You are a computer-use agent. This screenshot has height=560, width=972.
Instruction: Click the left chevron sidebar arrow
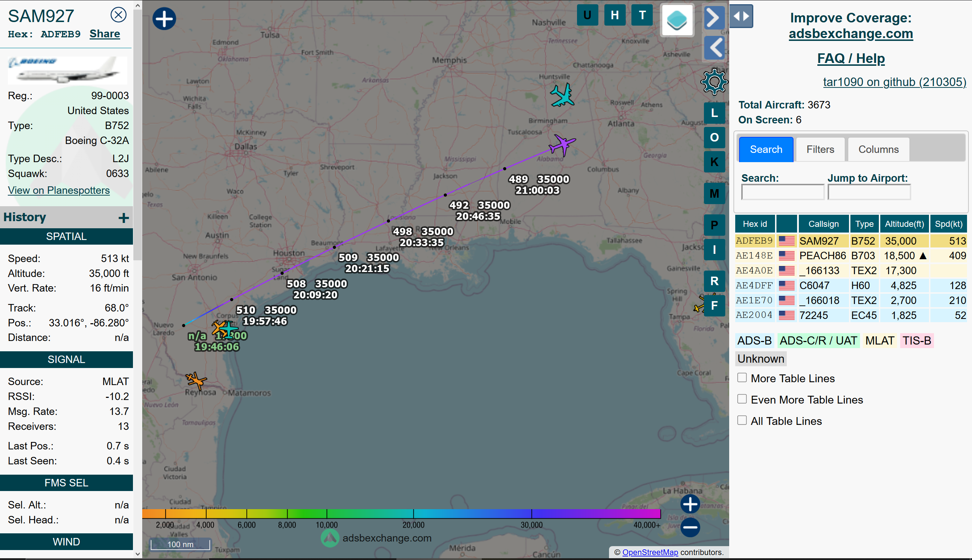coord(714,48)
